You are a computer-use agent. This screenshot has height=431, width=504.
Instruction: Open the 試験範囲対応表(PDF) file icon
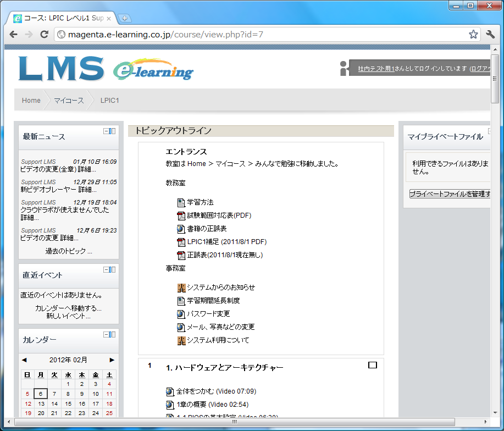click(181, 215)
